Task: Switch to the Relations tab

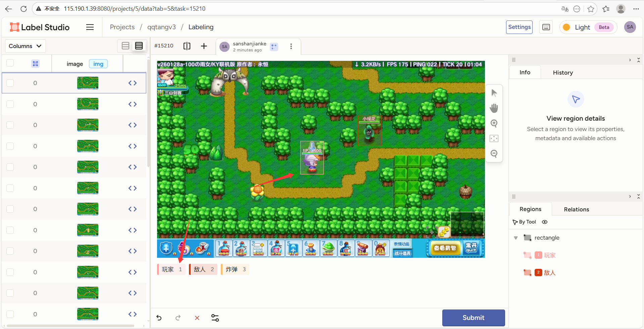Action: click(576, 209)
